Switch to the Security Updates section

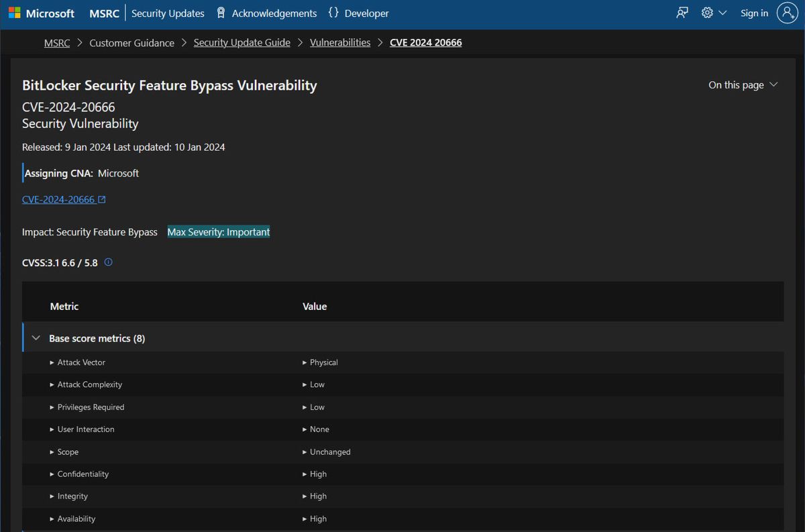click(x=168, y=12)
